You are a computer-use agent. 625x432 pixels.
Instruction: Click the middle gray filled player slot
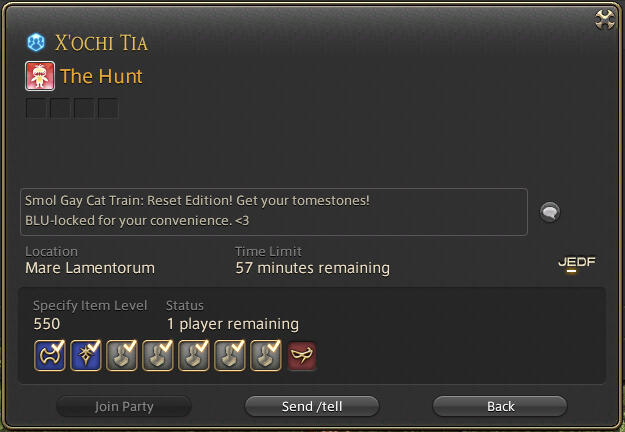coord(194,355)
